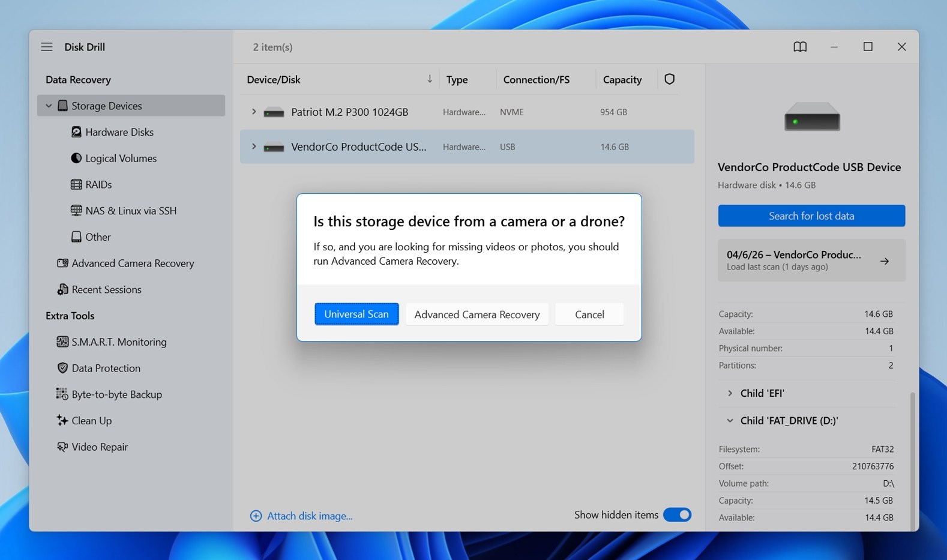Screen dimensions: 947x560
Task: Load the last scan from 04/6/26
Action: click(811, 260)
